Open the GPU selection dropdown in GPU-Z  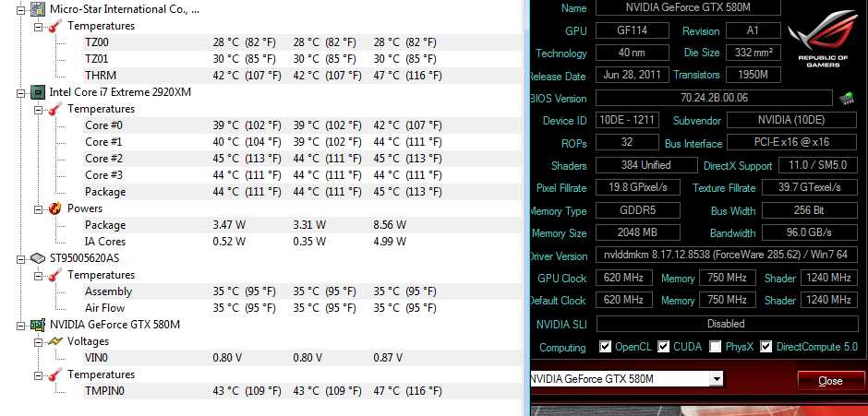717,379
